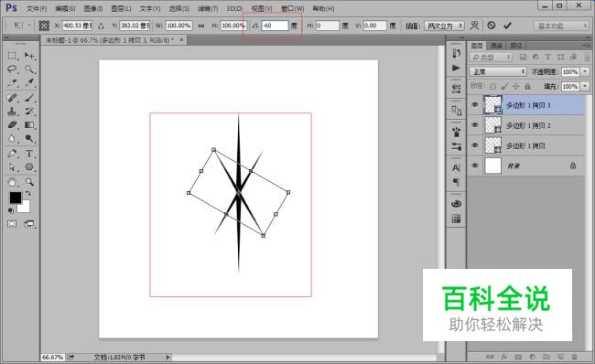Hide layer 多边形 1 拷贝 2 eye icon

point(475,125)
